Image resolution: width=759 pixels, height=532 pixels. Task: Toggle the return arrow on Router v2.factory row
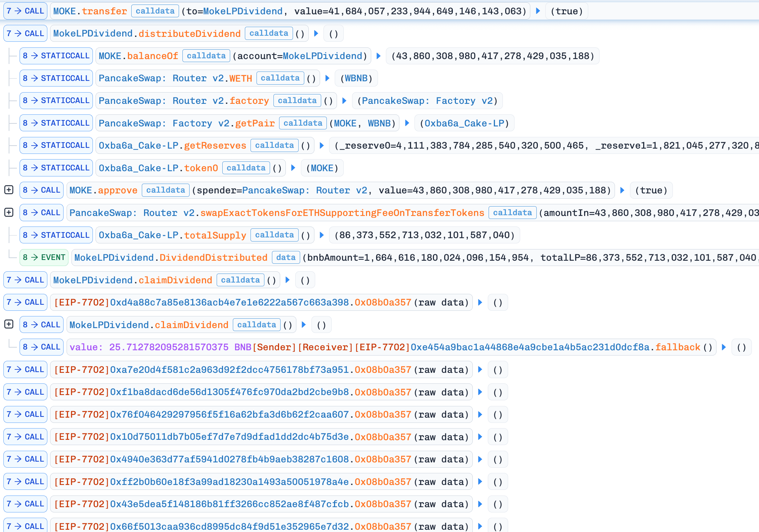(x=344, y=100)
